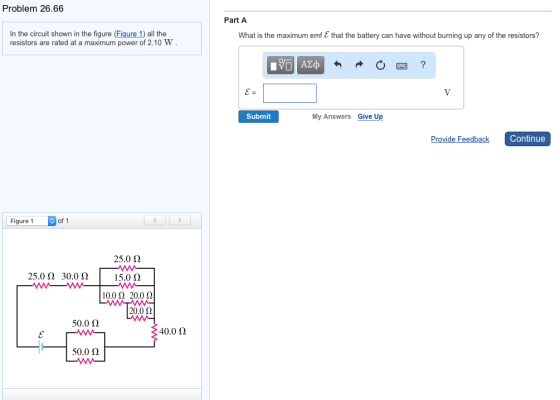
Task: Click the reset circular arrow icon
Action: coord(380,65)
